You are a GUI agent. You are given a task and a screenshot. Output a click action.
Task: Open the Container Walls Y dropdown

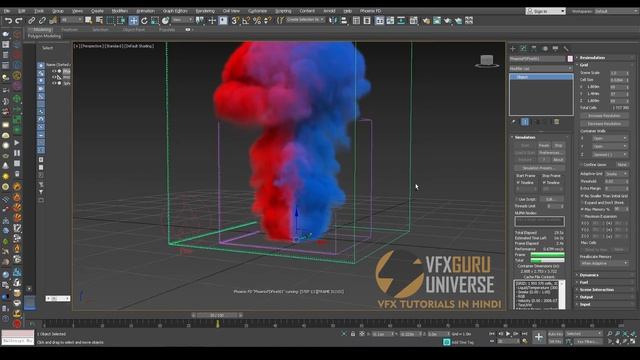tap(609, 146)
